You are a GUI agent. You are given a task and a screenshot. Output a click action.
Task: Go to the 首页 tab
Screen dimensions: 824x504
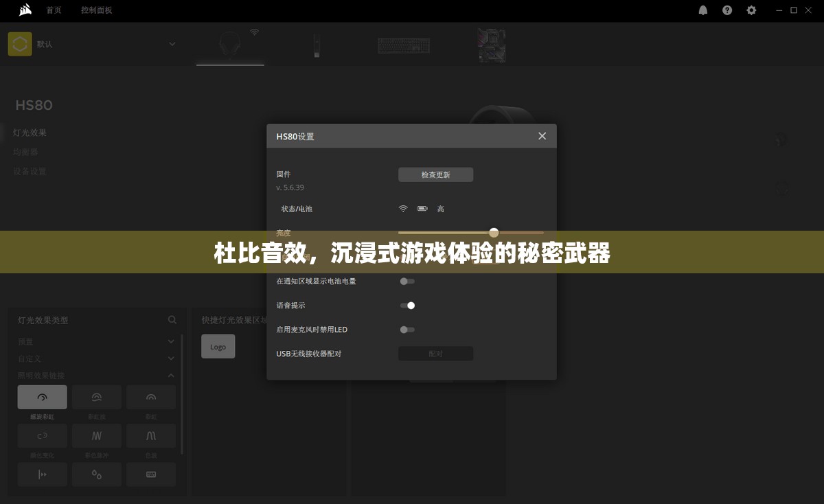click(54, 10)
